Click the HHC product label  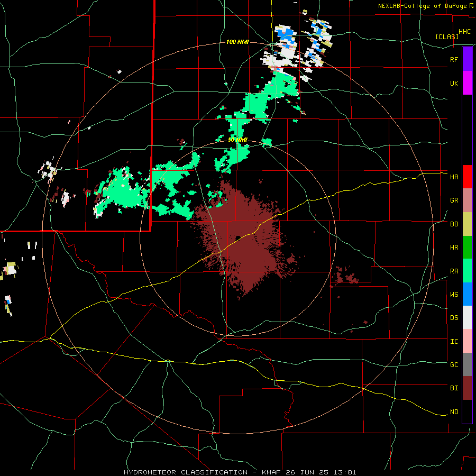[x=464, y=32]
